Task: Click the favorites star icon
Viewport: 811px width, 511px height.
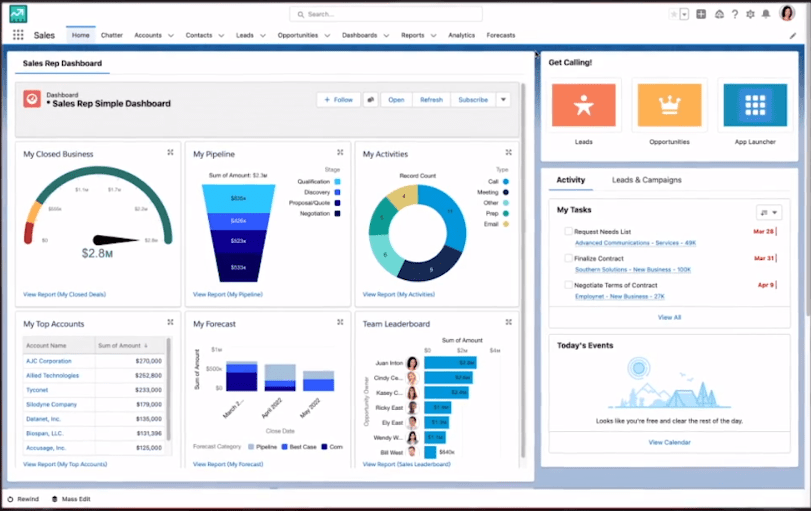Action: pyautogui.click(x=673, y=14)
